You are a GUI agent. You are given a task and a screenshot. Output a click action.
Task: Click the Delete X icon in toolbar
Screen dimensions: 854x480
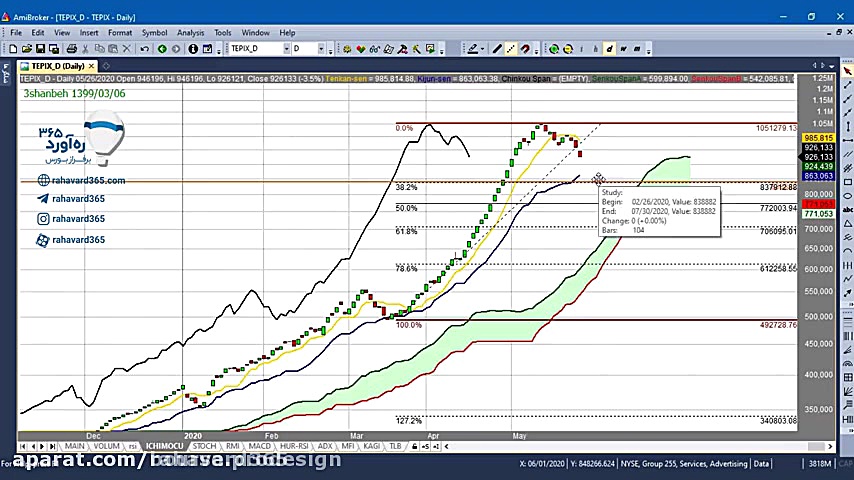127,49
